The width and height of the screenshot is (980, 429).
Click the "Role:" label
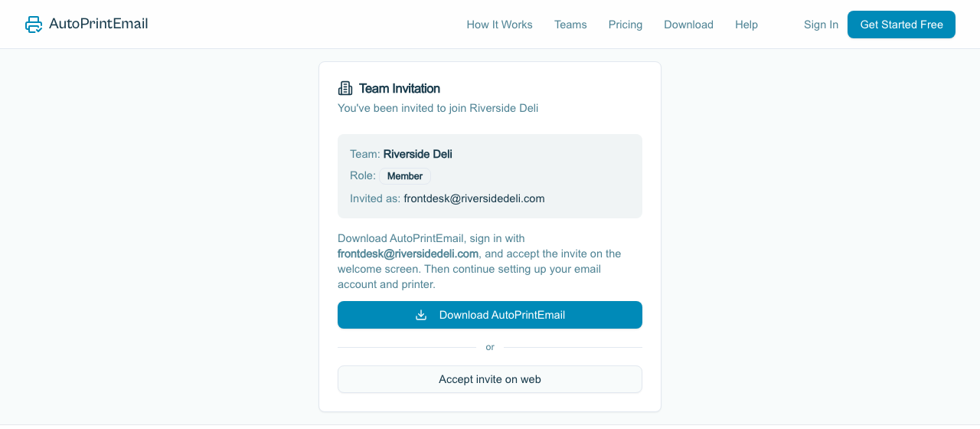[363, 176]
